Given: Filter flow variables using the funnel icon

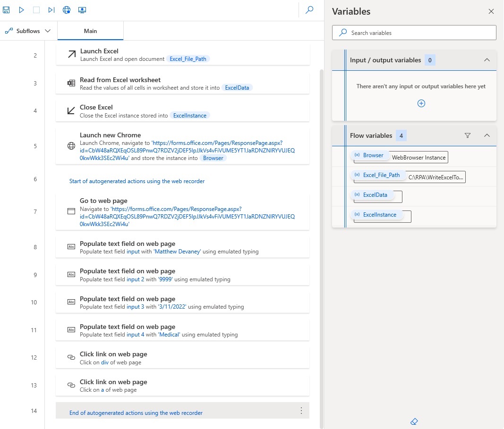Looking at the screenshot, I should tap(468, 135).
